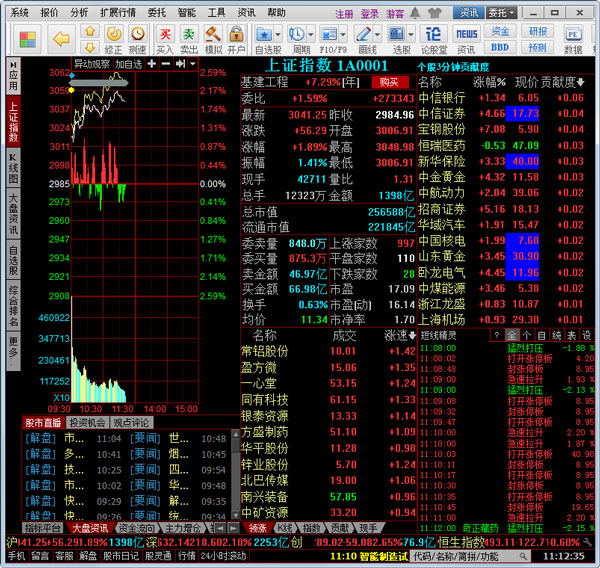Expand the 自选股 dropdown arrow
This screenshot has width=600, height=568.
click(278, 34)
